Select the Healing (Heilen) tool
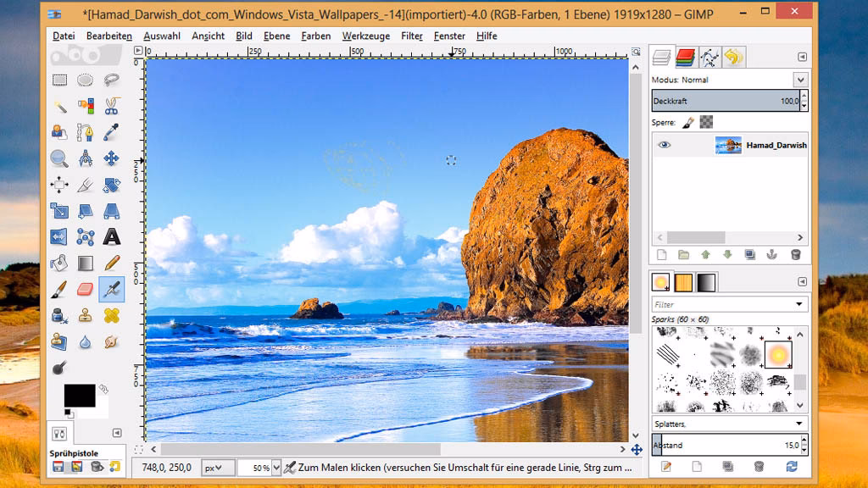Screen dimensions: 868x488 [113, 315]
